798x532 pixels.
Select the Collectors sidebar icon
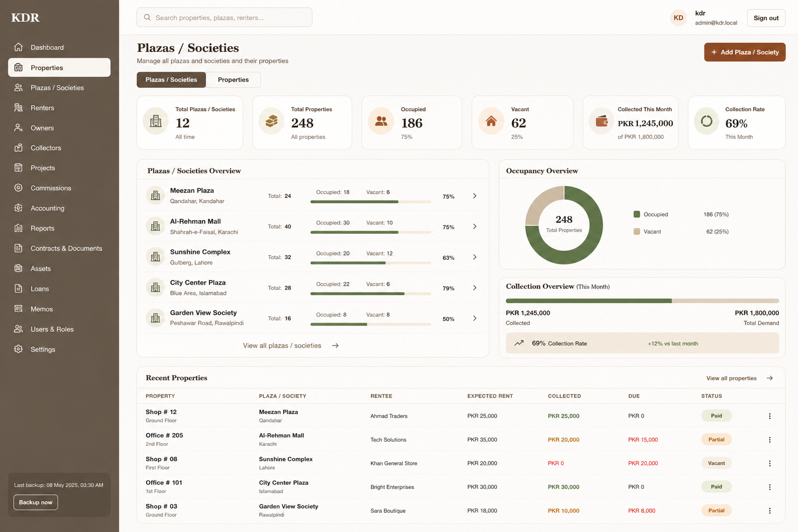click(19, 148)
